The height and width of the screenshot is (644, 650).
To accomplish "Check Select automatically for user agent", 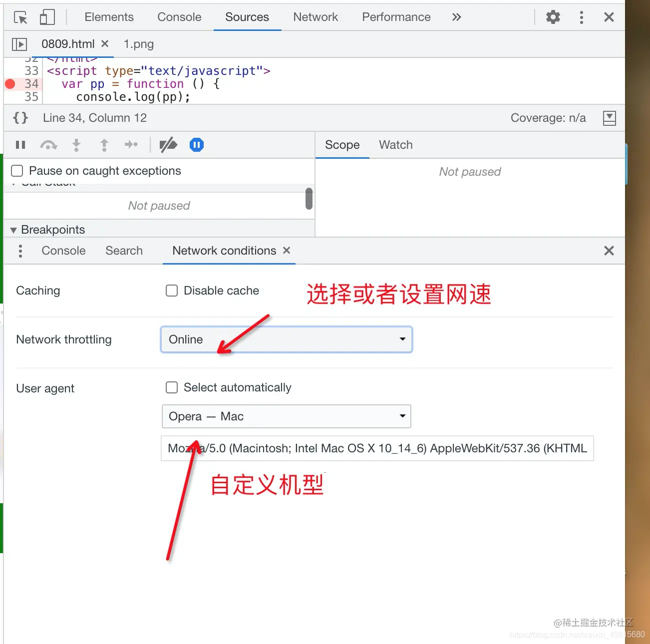I will pyautogui.click(x=172, y=387).
